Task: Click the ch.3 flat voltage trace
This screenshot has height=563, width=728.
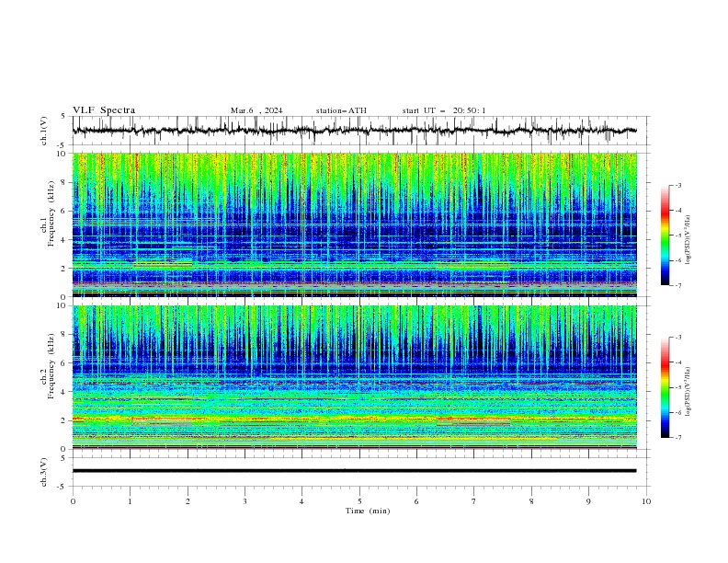Action: point(354,471)
